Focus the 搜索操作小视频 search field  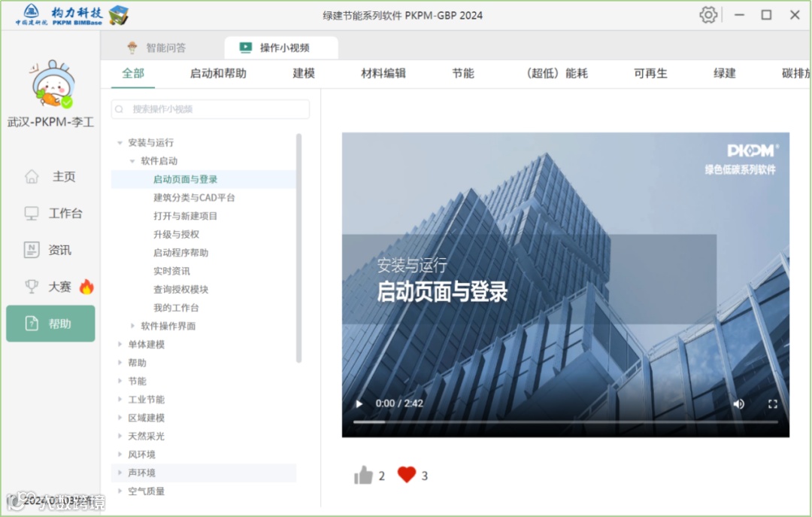(x=211, y=109)
